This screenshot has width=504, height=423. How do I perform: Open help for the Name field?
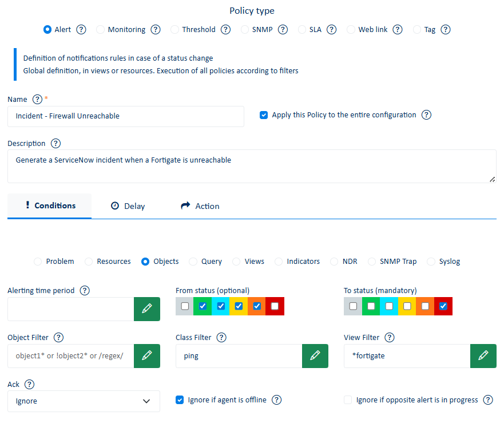(x=37, y=99)
